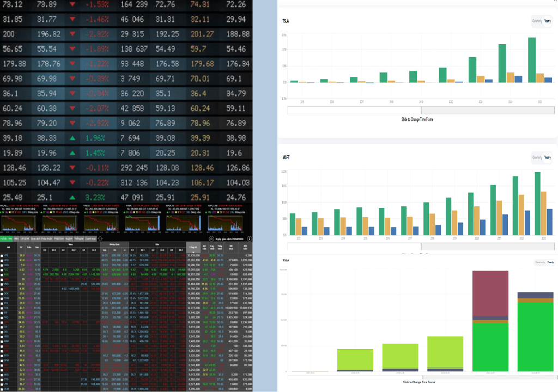
Task: Switch bottom TSLA stacked chart to Quarterly
Action: 538,262
